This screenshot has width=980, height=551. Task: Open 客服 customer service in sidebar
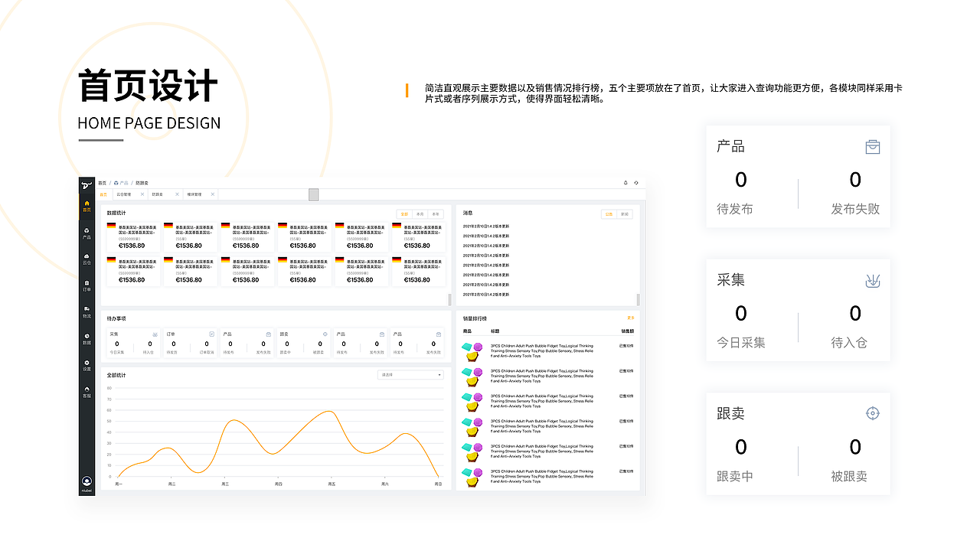click(x=87, y=392)
